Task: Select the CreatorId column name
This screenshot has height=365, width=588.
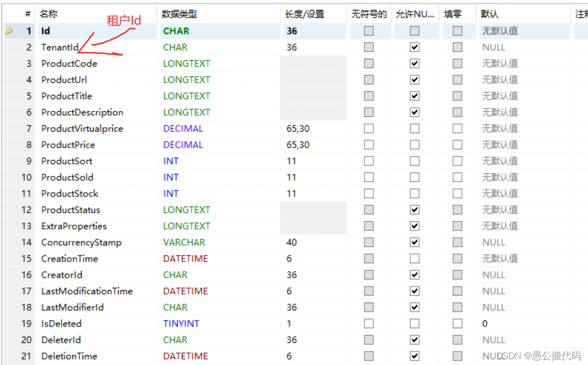Action: click(62, 275)
